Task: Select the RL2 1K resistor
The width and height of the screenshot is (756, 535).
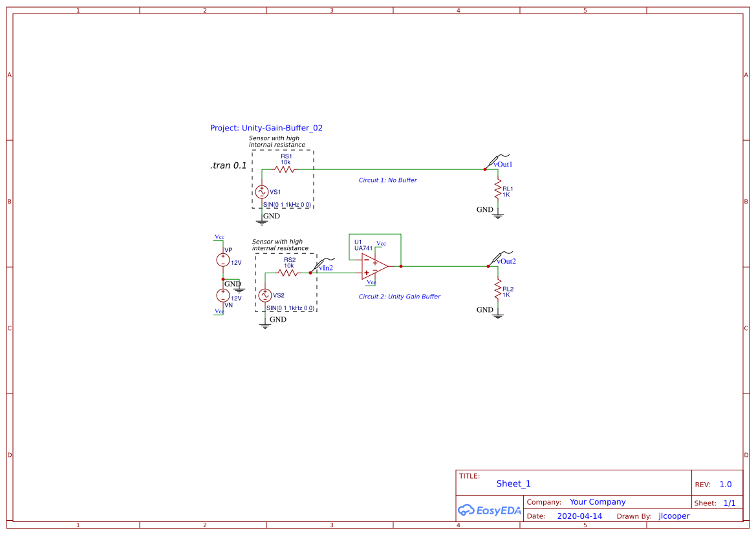Action: pos(497,289)
